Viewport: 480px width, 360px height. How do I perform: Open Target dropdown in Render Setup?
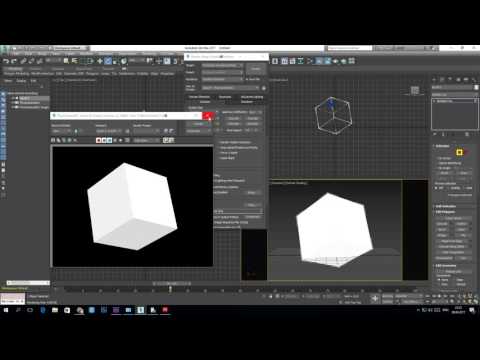coord(222,65)
